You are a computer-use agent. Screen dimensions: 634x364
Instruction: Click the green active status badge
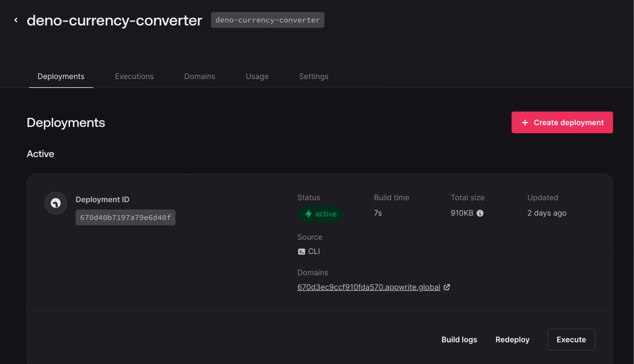320,214
